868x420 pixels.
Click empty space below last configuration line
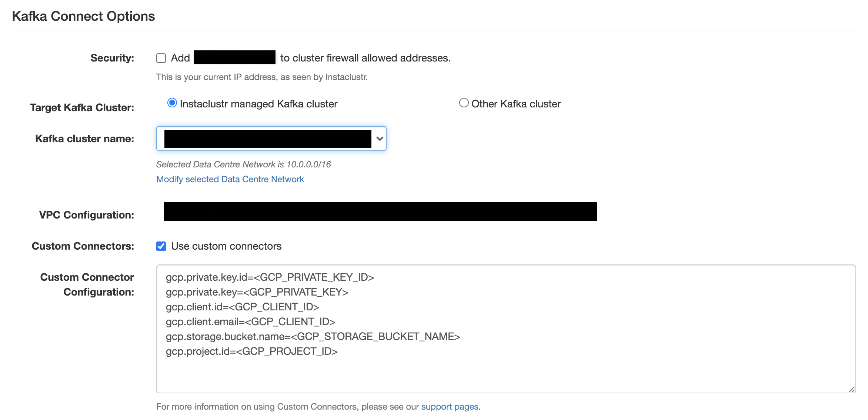click(x=481, y=374)
